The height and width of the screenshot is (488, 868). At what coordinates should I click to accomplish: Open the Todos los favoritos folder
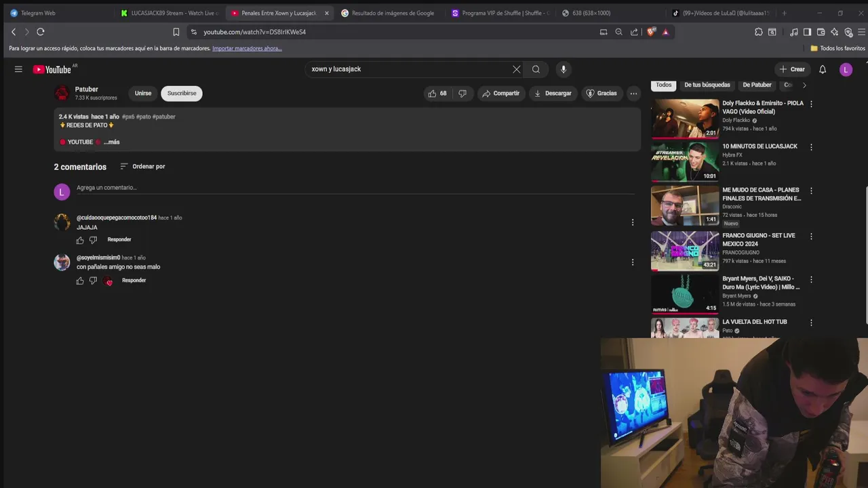point(838,49)
